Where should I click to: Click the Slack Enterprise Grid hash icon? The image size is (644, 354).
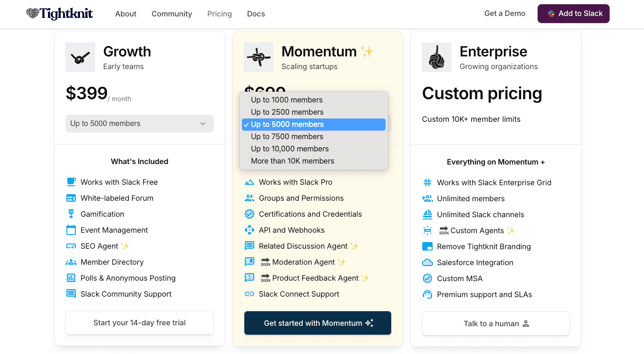(427, 182)
